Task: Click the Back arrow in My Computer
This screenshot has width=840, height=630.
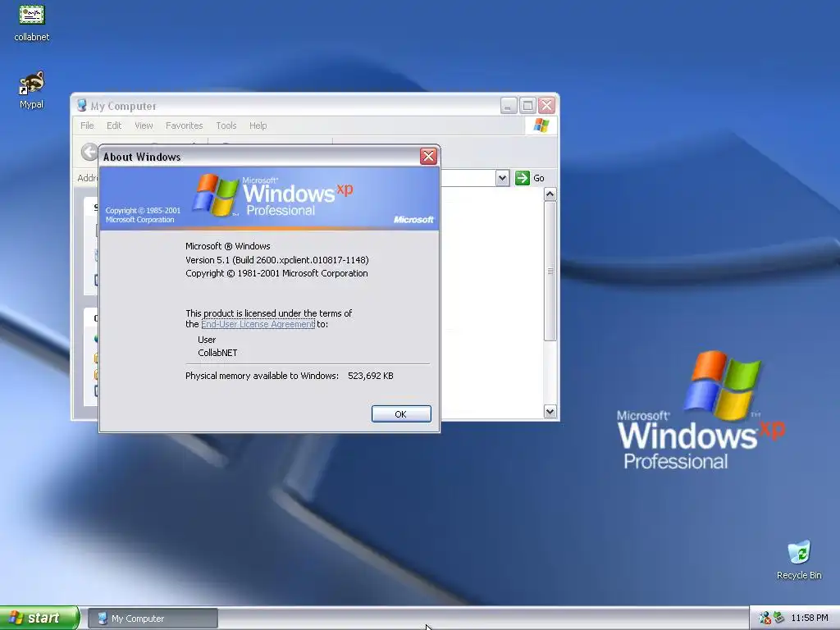Action: click(89, 152)
